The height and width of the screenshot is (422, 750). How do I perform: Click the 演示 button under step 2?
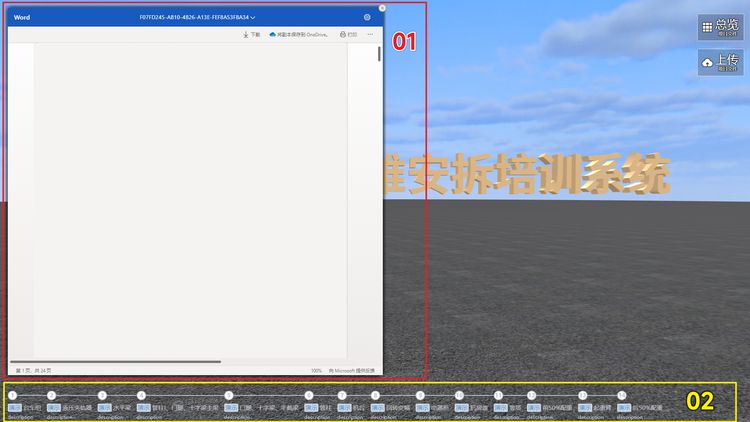54,408
